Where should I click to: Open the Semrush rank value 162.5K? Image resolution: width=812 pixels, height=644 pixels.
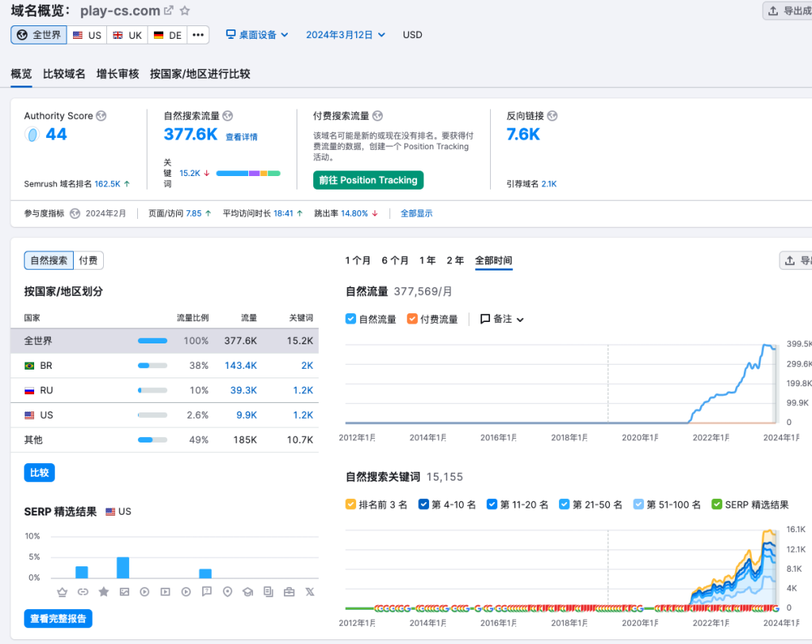pos(107,184)
